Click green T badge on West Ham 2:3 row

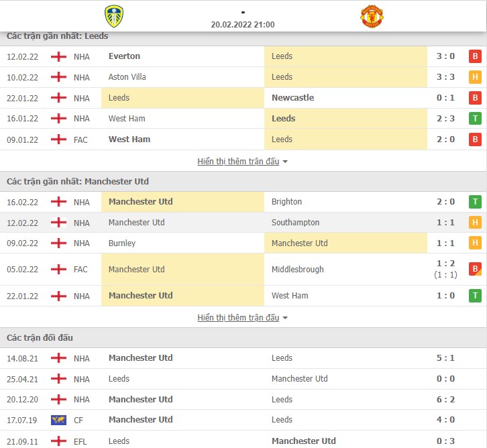[475, 119]
